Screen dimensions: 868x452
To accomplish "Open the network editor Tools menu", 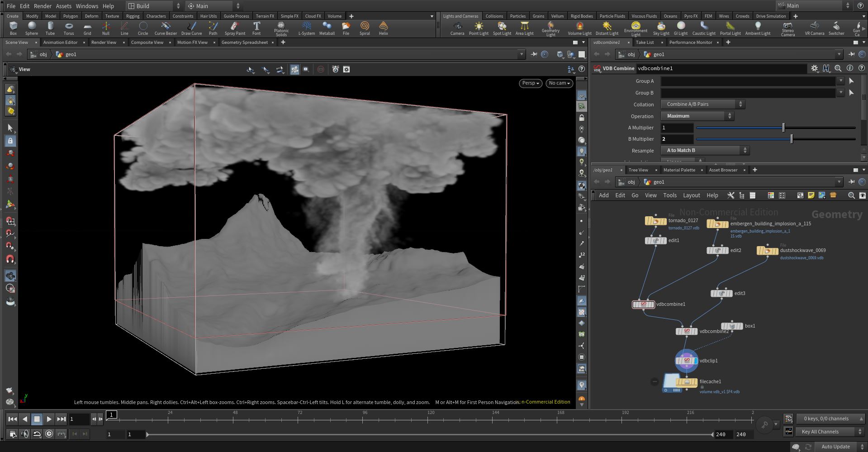I will tap(670, 195).
